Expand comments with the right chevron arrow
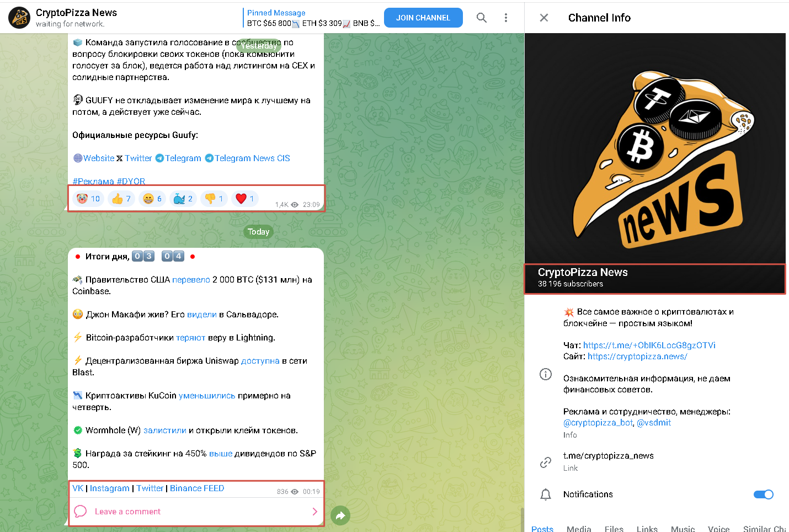The image size is (789, 532). coord(315,512)
